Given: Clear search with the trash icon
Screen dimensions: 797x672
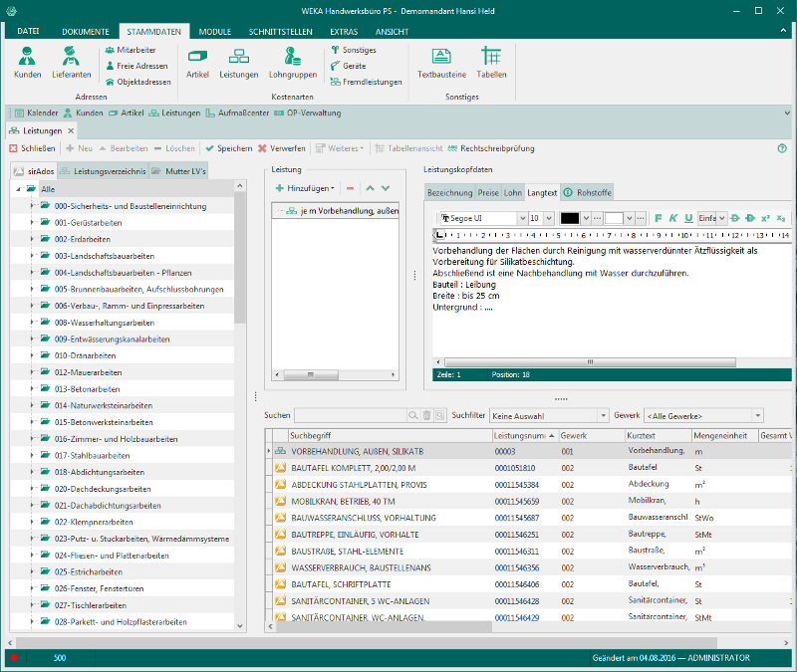Looking at the screenshot, I should pyautogui.click(x=426, y=415).
